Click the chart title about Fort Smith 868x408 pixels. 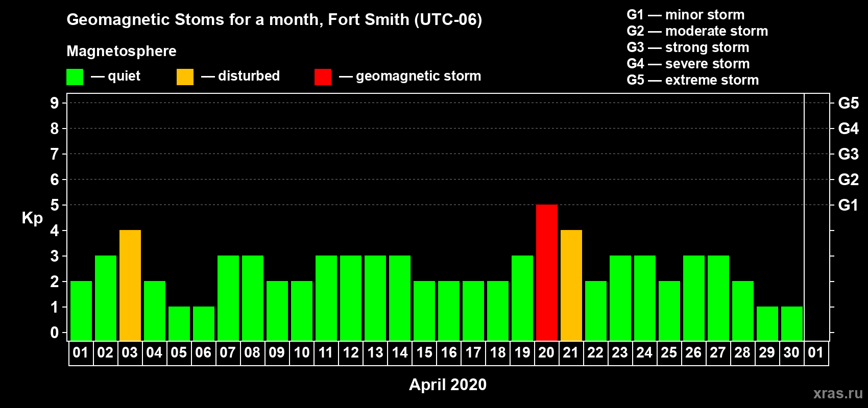pyautogui.click(x=274, y=20)
